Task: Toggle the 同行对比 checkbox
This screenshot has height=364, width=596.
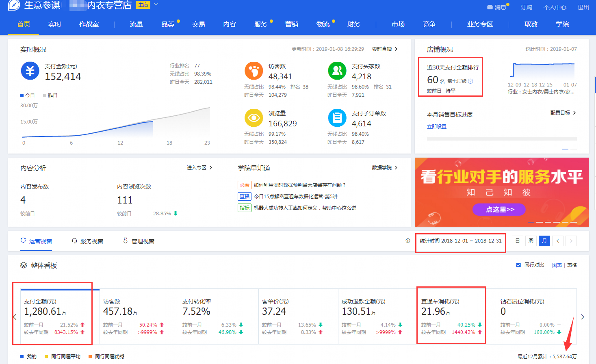Action: 518,265
